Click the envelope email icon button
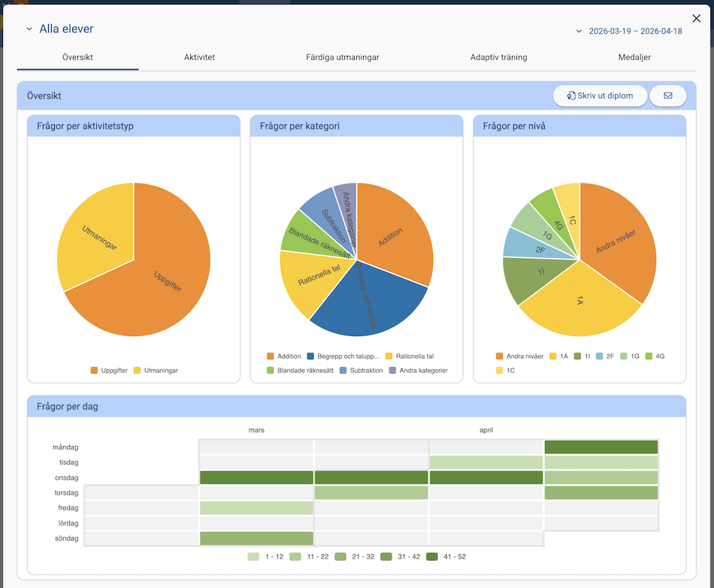This screenshot has height=588, width=714. [668, 95]
